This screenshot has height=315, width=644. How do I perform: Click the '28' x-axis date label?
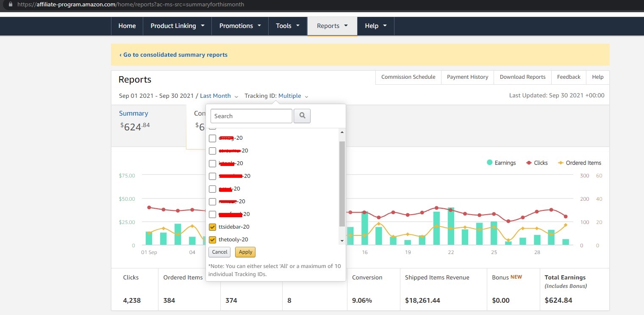(537, 252)
